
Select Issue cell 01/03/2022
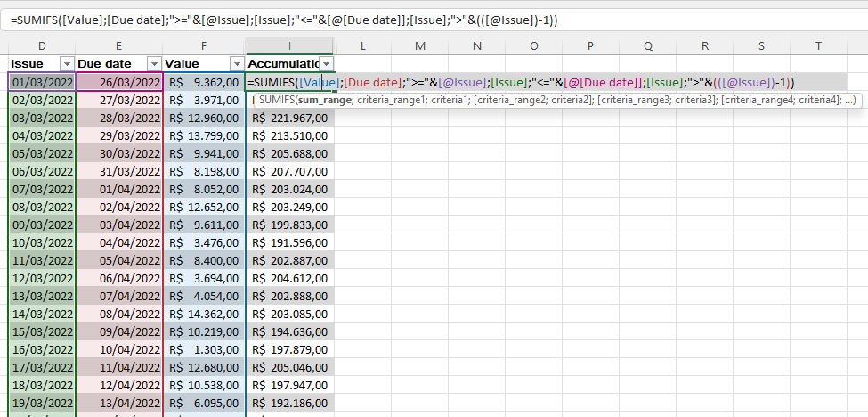click(42, 83)
